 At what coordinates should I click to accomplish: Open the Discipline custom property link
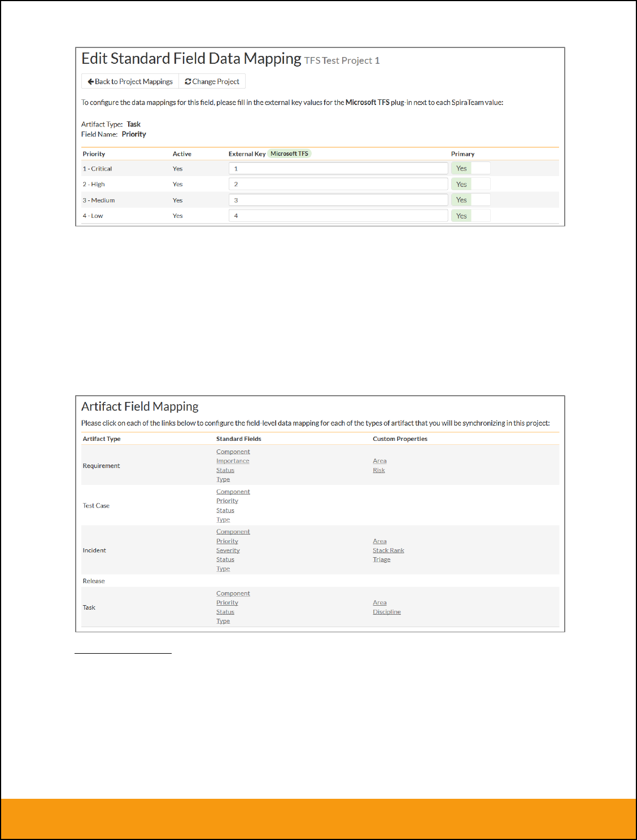pyautogui.click(x=387, y=612)
